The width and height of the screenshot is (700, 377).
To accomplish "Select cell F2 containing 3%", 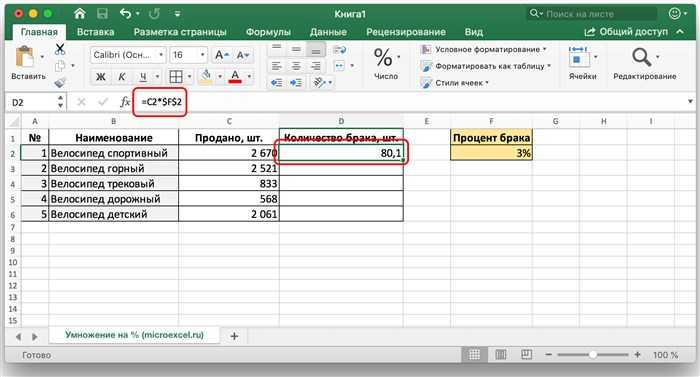I will 491,153.
